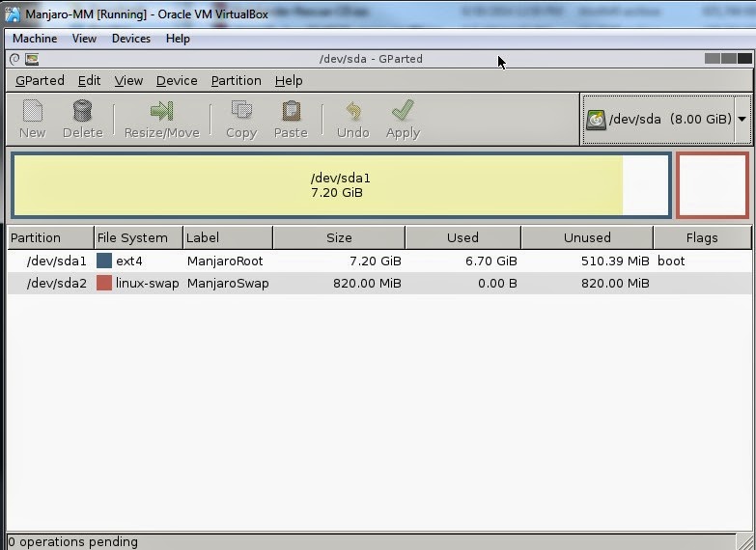Click the GParted application icon in titlebar
This screenshot has height=550, width=756.
click(x=32, y=59)
